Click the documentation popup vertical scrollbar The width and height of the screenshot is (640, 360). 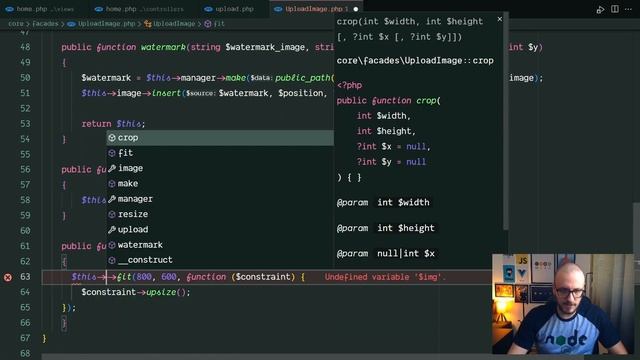tap(506, 122)
